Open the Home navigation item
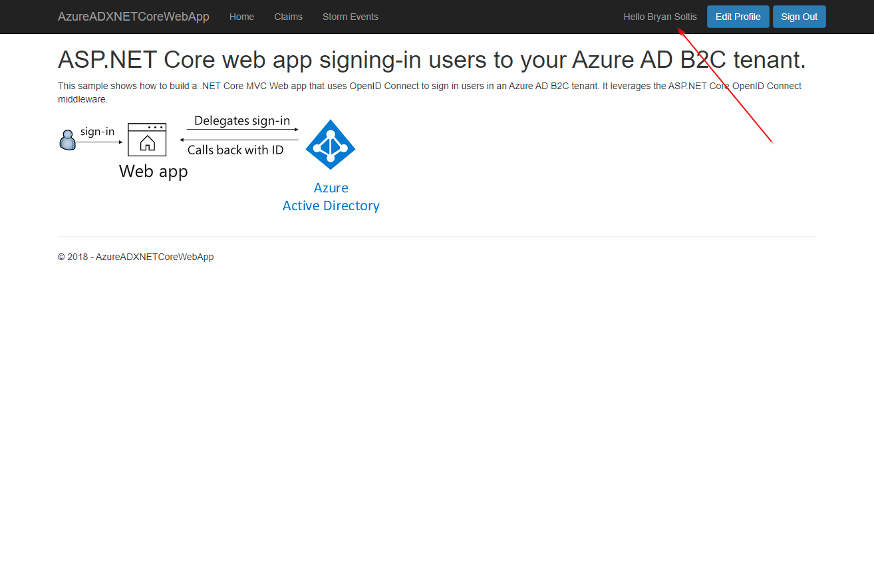The height and width of the screenshot is (588, 874). (x=241, y=17)
